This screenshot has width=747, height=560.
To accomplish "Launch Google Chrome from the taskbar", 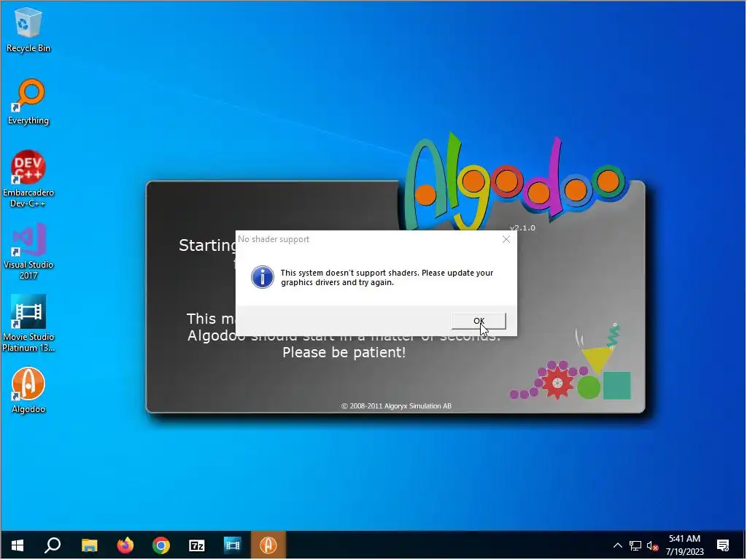I will click(161, 545).
